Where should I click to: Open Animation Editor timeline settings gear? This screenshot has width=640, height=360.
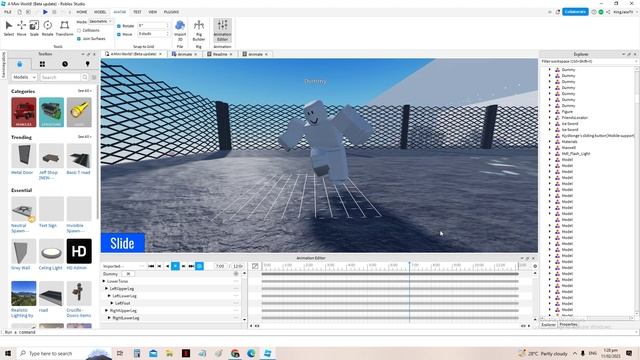[x=535, y=266]
